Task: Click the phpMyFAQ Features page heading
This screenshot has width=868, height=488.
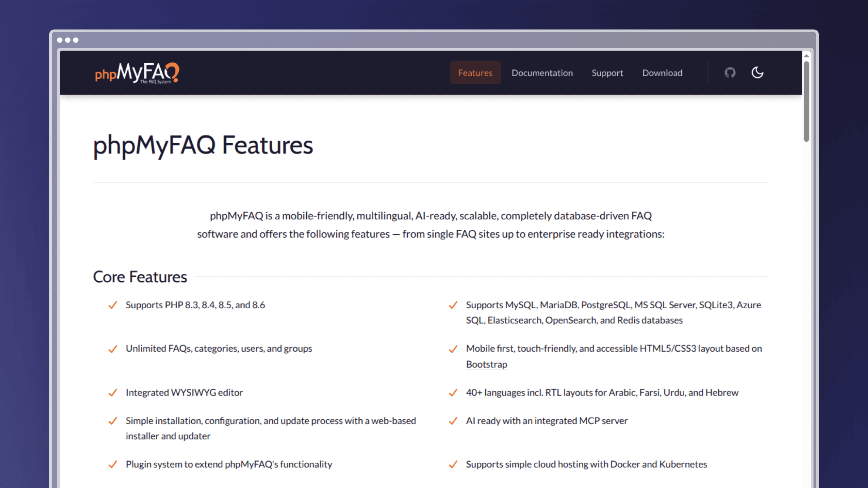Action: tap(203, 145)
